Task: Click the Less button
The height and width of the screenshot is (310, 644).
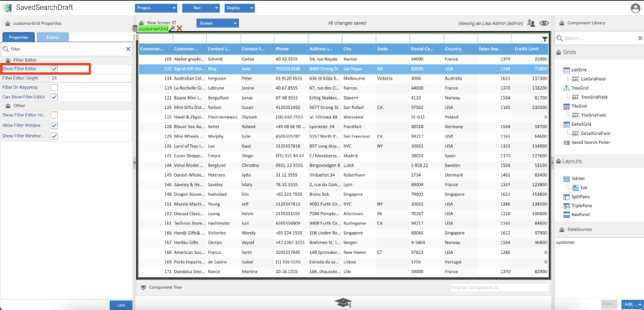Action: 121,305
